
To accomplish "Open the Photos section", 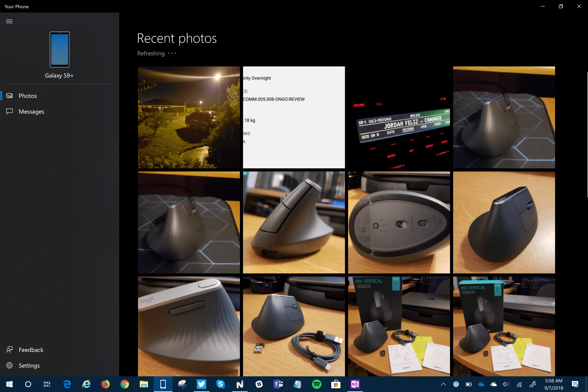I will click(27, 96).
